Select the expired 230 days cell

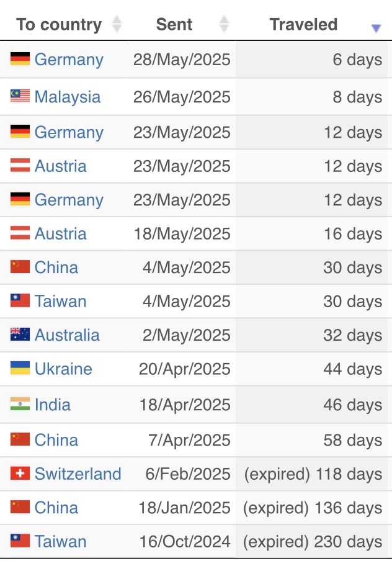tap(313, 541)
